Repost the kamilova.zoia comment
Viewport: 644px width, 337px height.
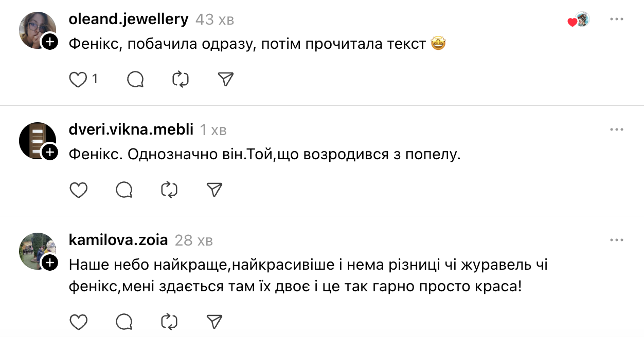click(x=169, y=322)
